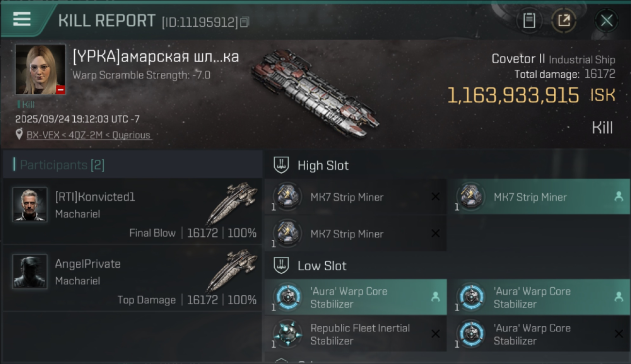The image size is (631, 364).
Task: Open the BX-VEX location link
Action: (x=89, y=135)
